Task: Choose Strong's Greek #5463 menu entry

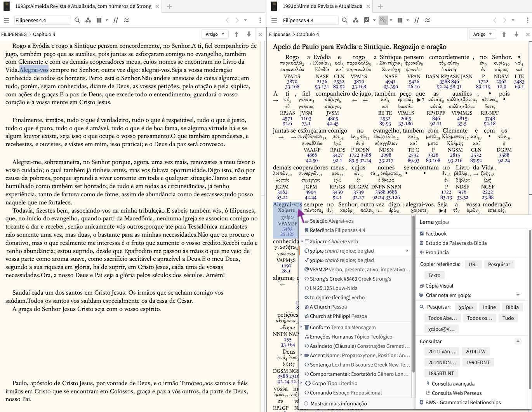Action: tap(355, 279)
